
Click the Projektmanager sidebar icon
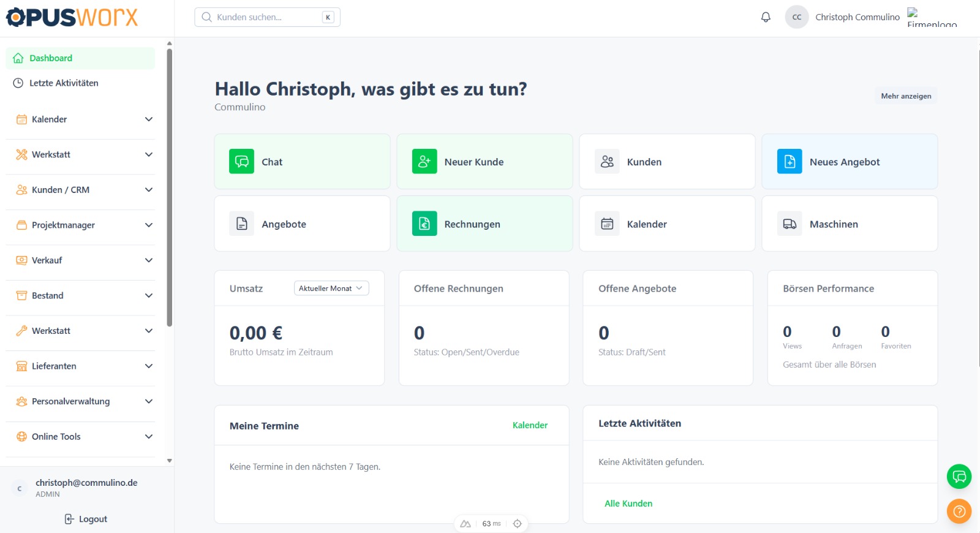point(21,225)
